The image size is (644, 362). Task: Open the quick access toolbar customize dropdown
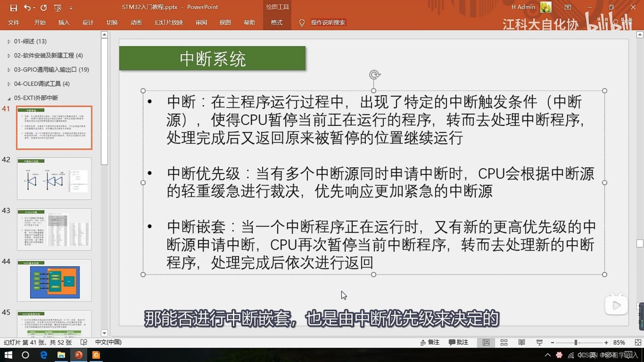(x=71, y=7)
